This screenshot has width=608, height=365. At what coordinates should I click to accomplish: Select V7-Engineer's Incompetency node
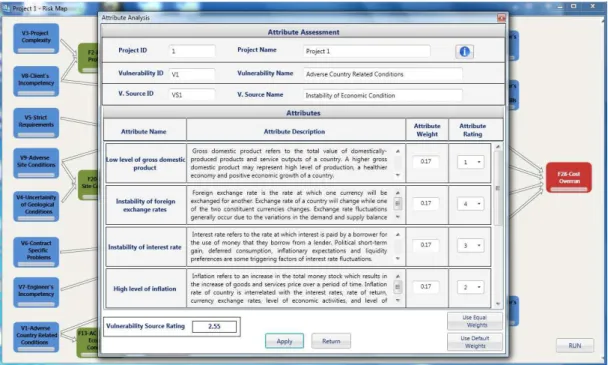pyautogui.click(x=36, y=292)
